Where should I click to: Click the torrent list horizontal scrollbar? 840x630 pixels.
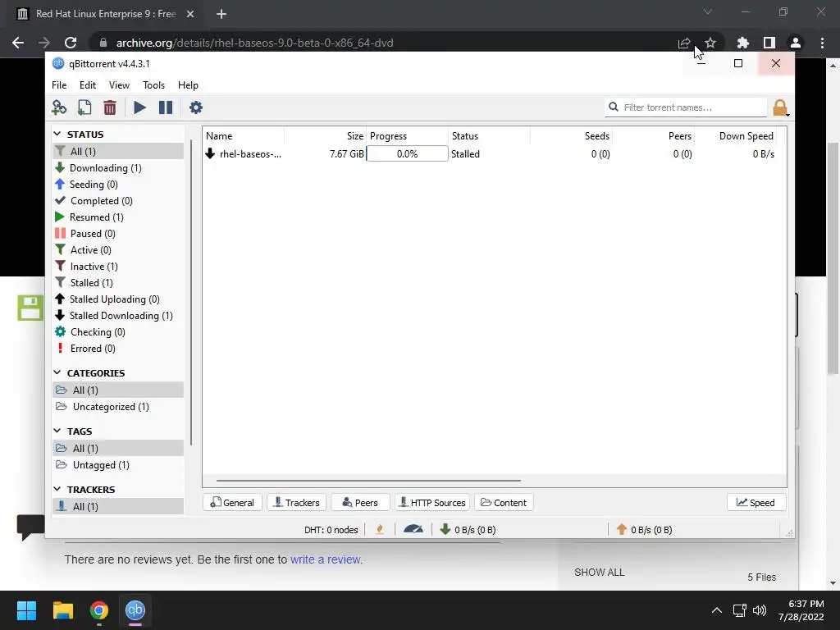[368, 481]
